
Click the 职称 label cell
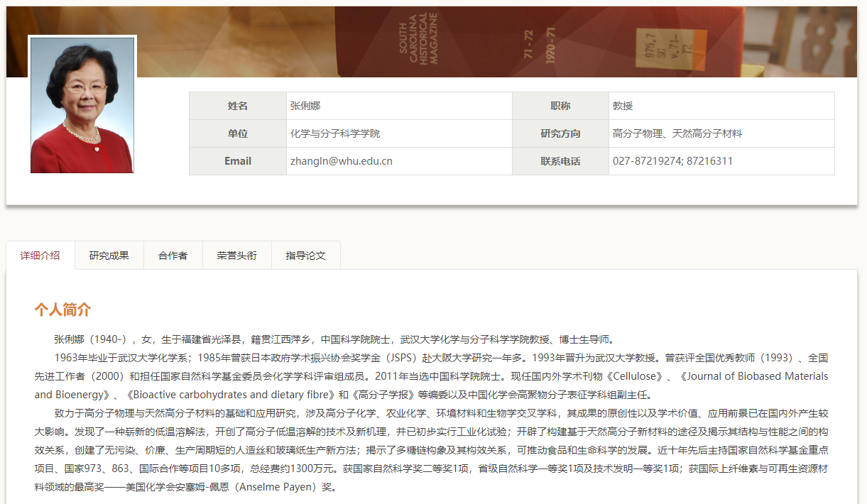[x=560, y=105]
